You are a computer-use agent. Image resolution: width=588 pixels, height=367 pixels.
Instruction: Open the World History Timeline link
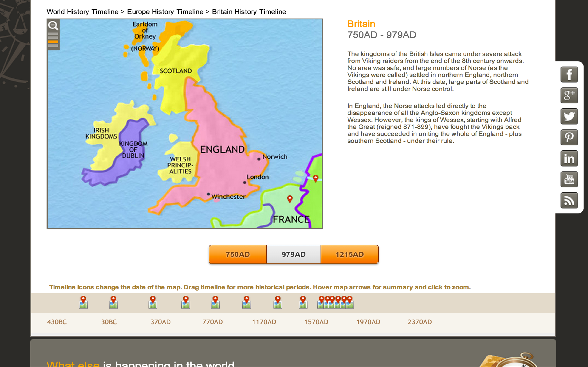(82, 11)
